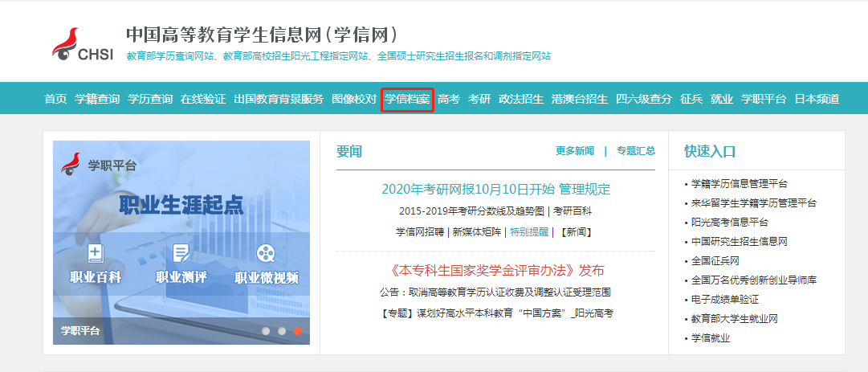Click 更多新闻 link
Image resolution: width=868 pixels, height=372 pixels.
(x=575, y=150)
